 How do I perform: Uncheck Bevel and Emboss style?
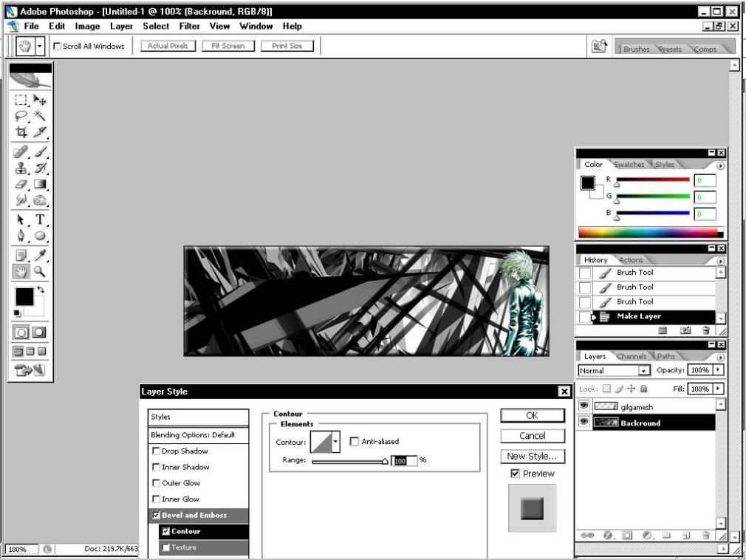click(x=156, y=515)
